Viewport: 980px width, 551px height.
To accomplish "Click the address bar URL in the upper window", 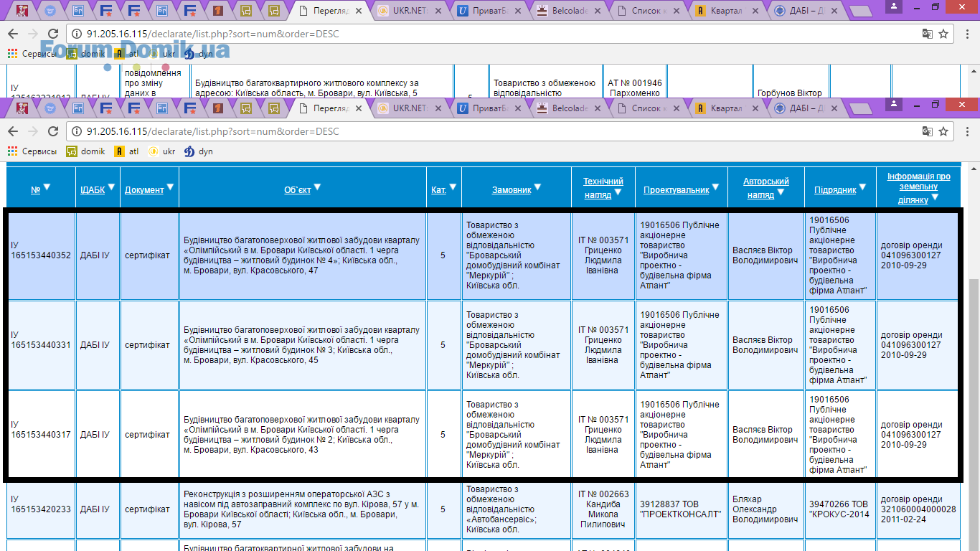I will (x=212, y=34).
